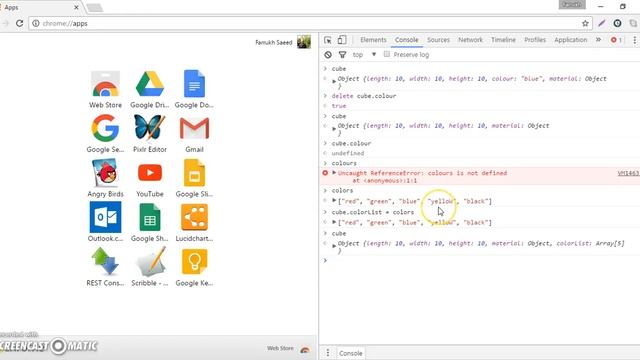Viewport: 640px width, 360px height.
Task: Open the Web Store app
Action: (105, 89)
